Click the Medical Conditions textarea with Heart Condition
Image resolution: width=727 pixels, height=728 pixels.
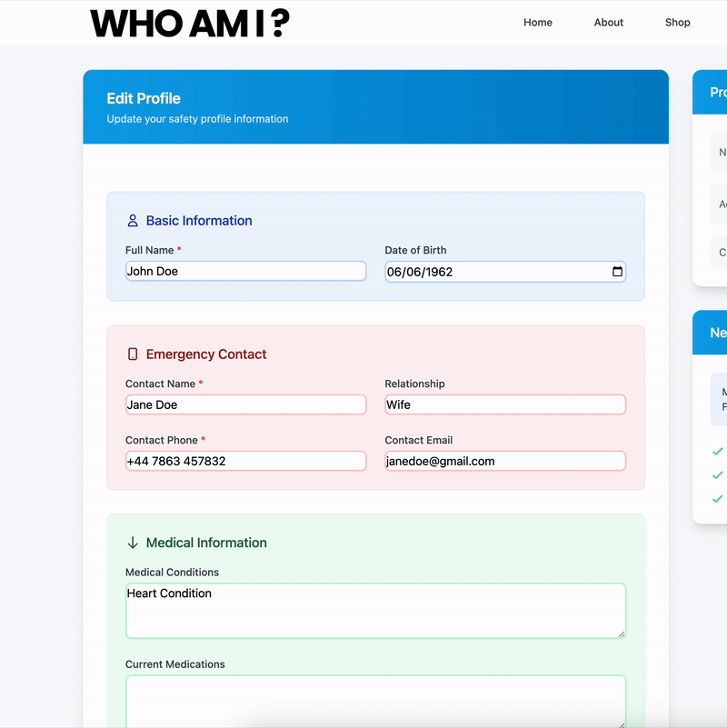[375, 611]
